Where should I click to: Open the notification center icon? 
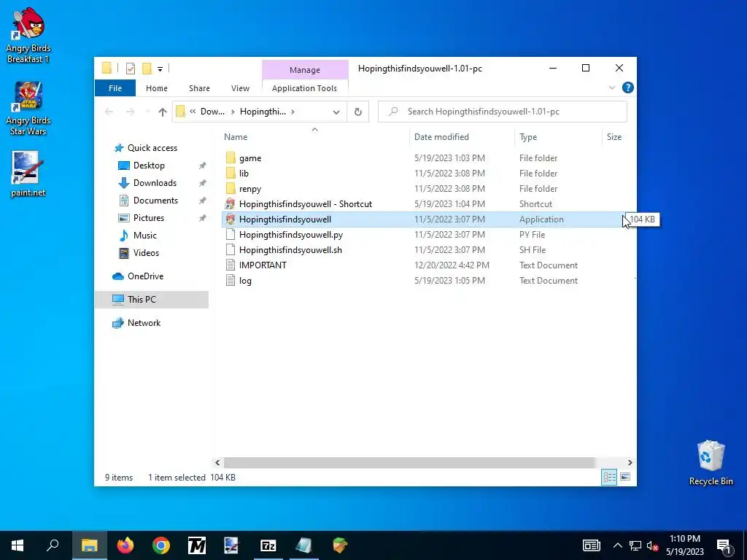(x=724, y=545)
